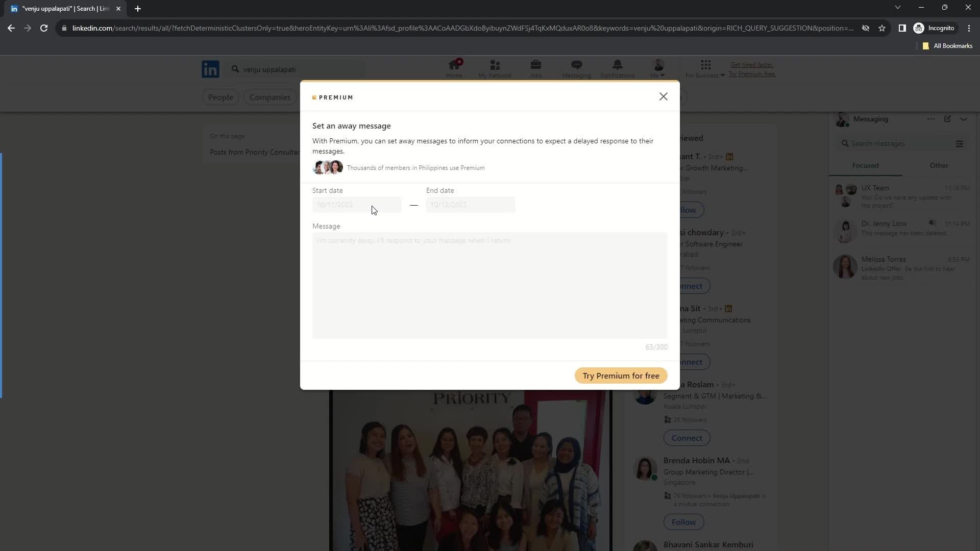Collapse the Messaging panel chevron
The image size is (980, 551).
click(x=964, y=119)
